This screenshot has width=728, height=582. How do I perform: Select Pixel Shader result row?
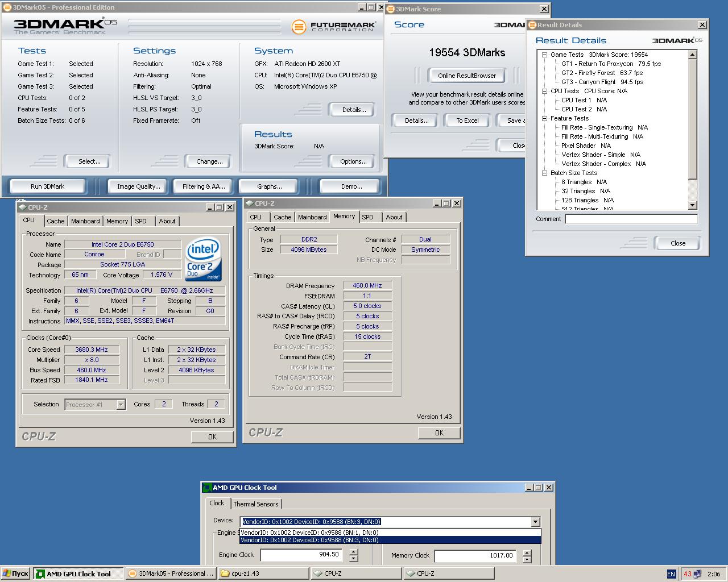586,145
